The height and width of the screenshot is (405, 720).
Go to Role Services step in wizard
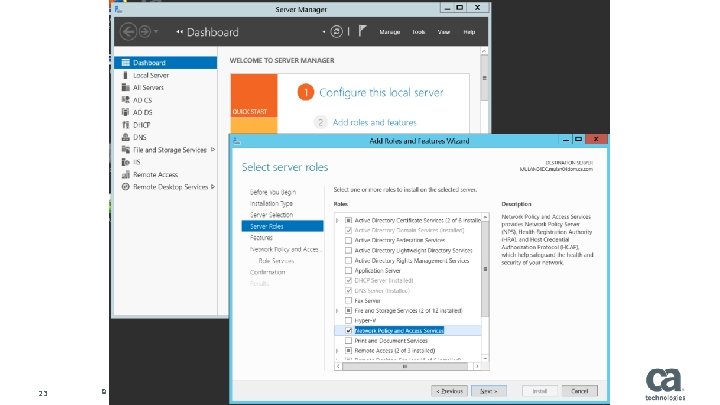[276, 261]
